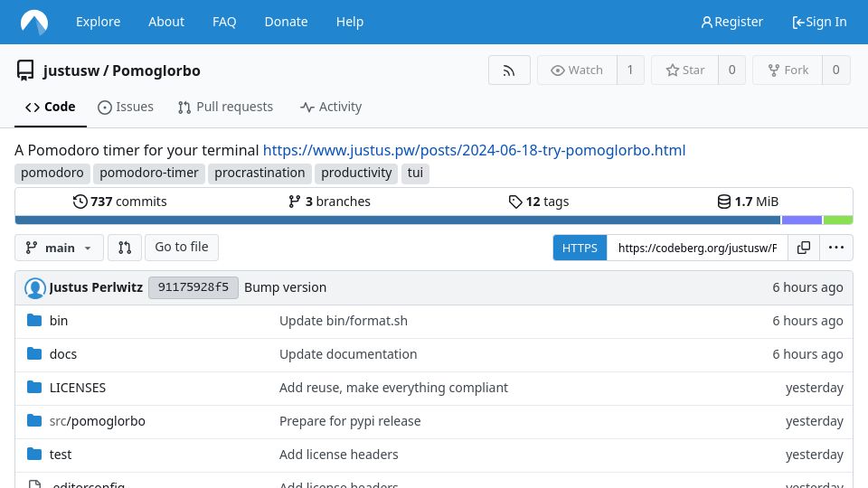868x488 pixels.
Task: View the 12 tags list
Action: click(539, 202)
